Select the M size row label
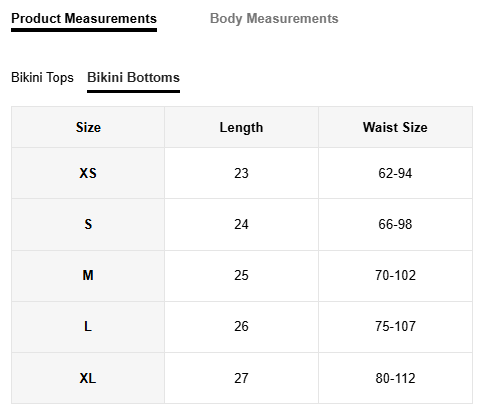The height and width of the screenshot is (410, 500). (88, 275)
